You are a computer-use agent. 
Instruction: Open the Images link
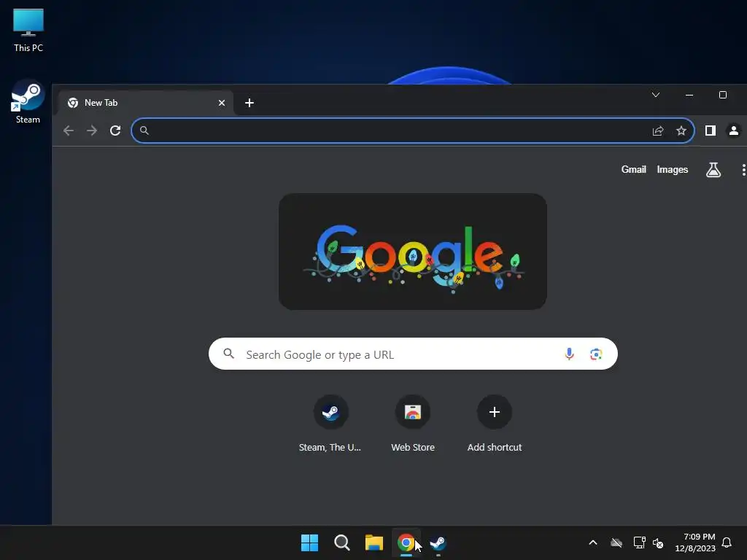672,169
